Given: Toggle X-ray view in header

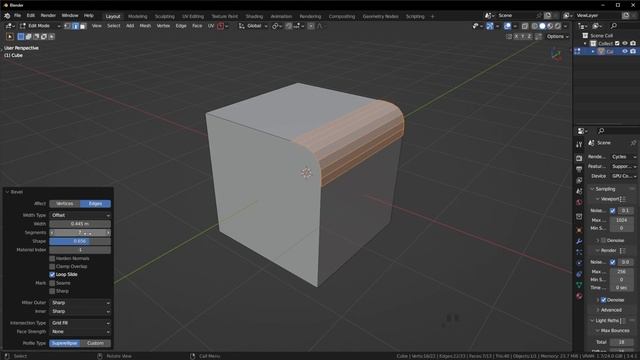Looking at the screenshot, I should [x=524, y=26].
